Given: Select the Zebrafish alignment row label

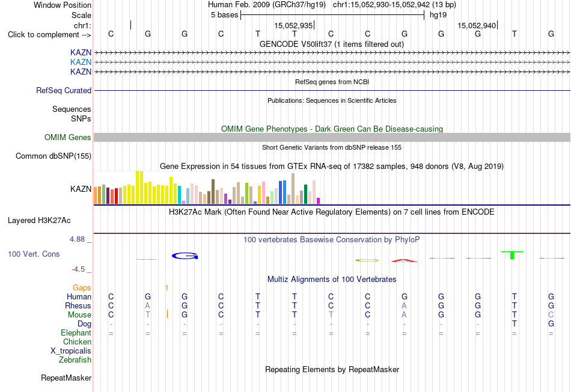Looking at the screenshot, I should point(75,360).
